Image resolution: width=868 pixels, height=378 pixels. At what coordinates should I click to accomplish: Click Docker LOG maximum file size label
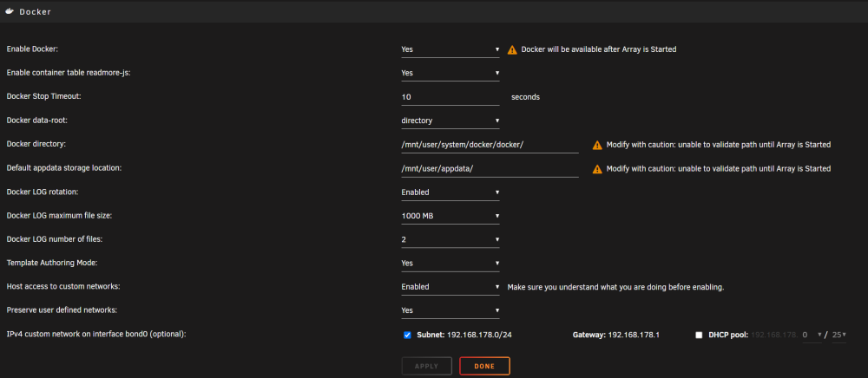[x=59, y=216]
